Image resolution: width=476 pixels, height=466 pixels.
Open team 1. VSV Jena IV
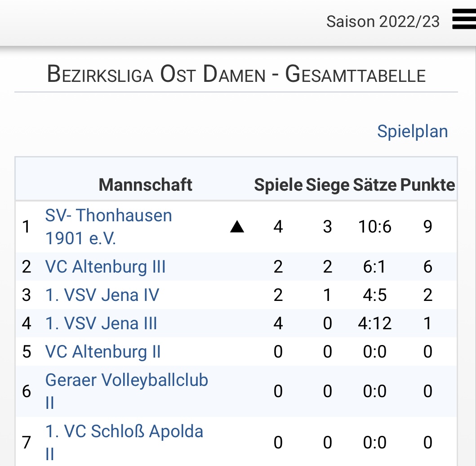102,295
